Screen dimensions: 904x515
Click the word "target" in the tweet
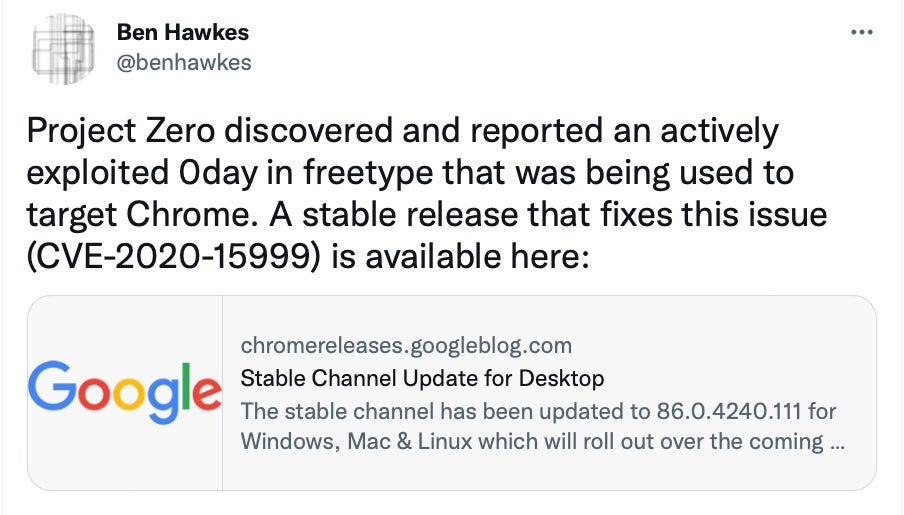click(x=69, y=214)
